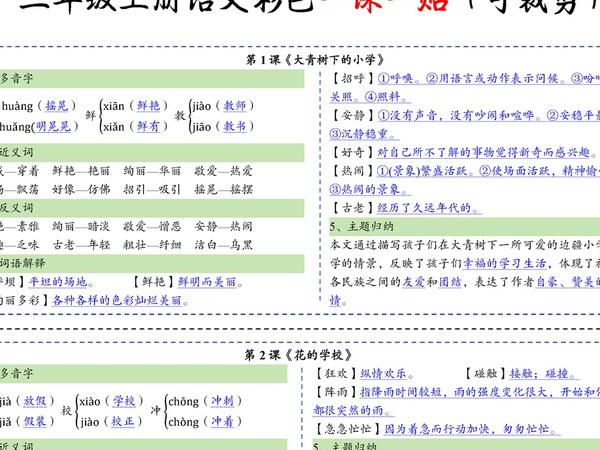Image resolution: width=600 pixels, height=450 pixels.
Task: Select the 5、主题归纳 header of lesson 1
Action: pos(465,226)
